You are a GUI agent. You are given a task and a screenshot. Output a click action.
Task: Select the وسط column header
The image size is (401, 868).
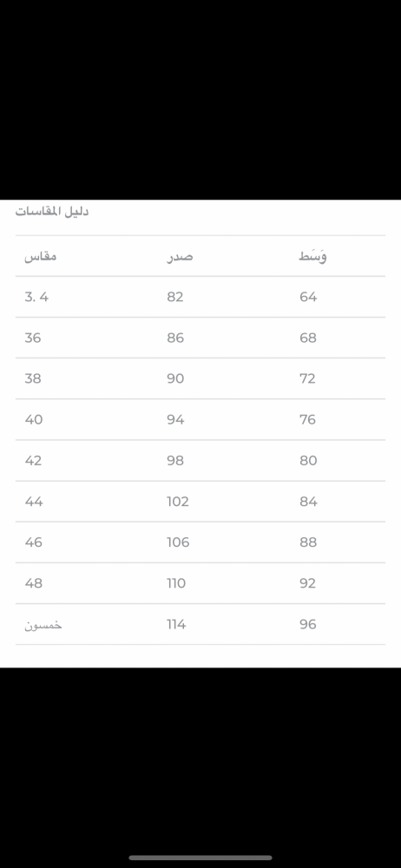(313, 256)
